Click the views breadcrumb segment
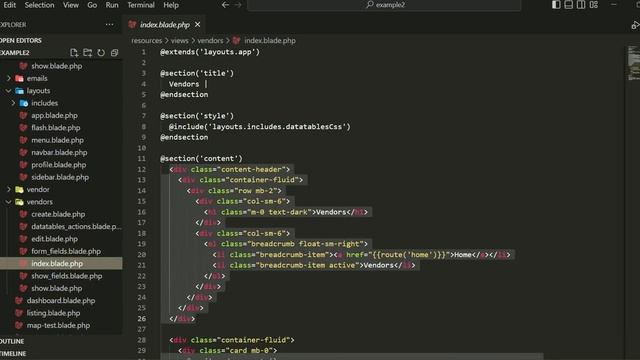The height and width of the screenshot is (360, 640). coord(180,40)
